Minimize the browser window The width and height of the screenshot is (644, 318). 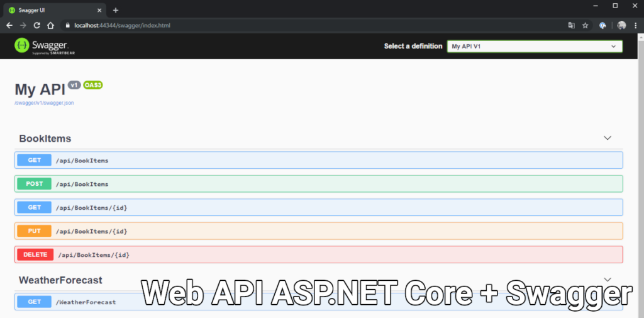[x=596, y=5]
